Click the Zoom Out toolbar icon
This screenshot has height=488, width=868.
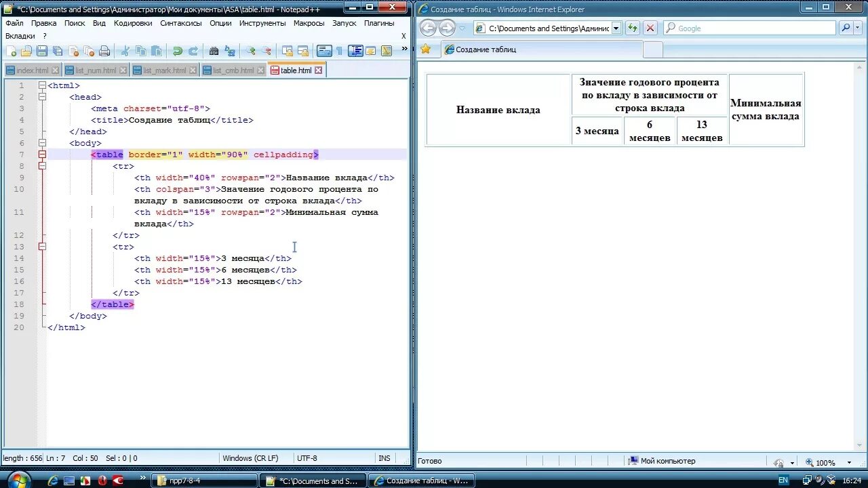point(267,51)
